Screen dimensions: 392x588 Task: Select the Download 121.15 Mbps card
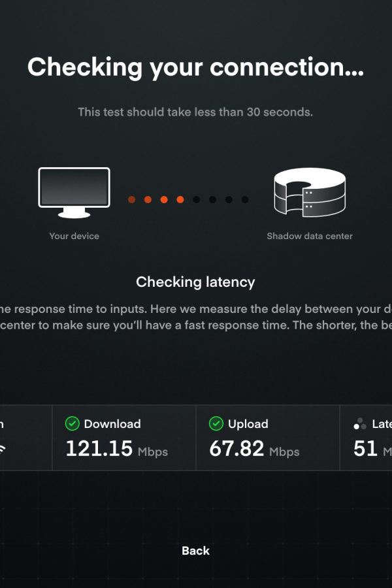(x=123, y=438)
